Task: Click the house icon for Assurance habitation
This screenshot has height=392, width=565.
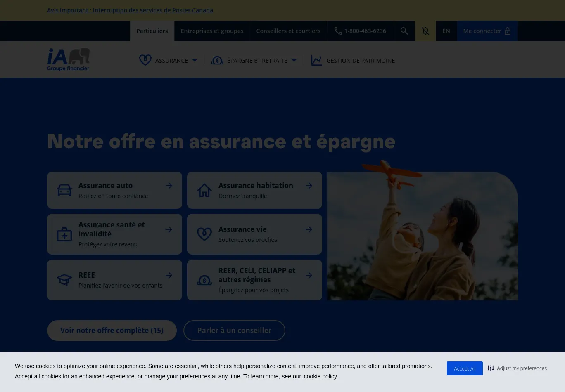Action: [x=204, y=190]
